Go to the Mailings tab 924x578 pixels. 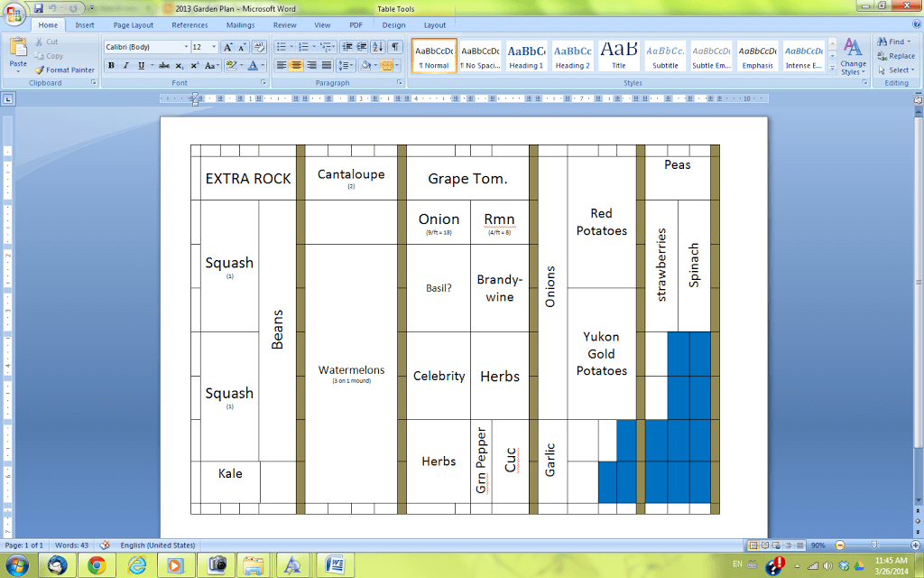[x=240, y=25]
